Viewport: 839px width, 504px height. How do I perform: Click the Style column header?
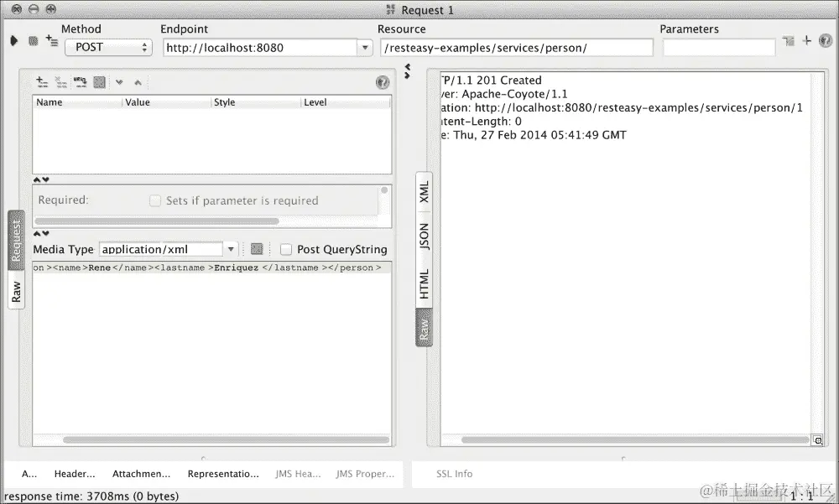point(256,102)
